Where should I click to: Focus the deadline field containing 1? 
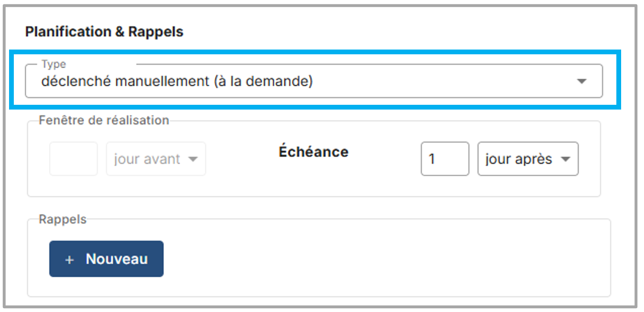pos(444,159)
